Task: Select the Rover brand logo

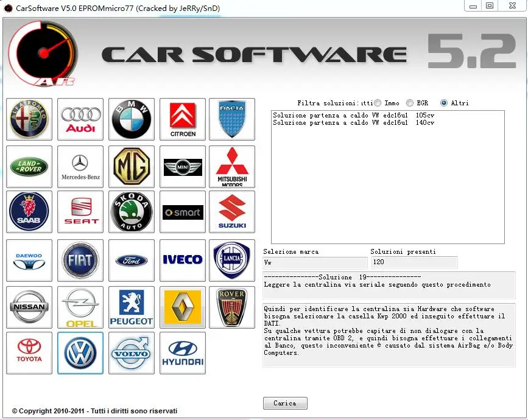Action: click(232, 307)
